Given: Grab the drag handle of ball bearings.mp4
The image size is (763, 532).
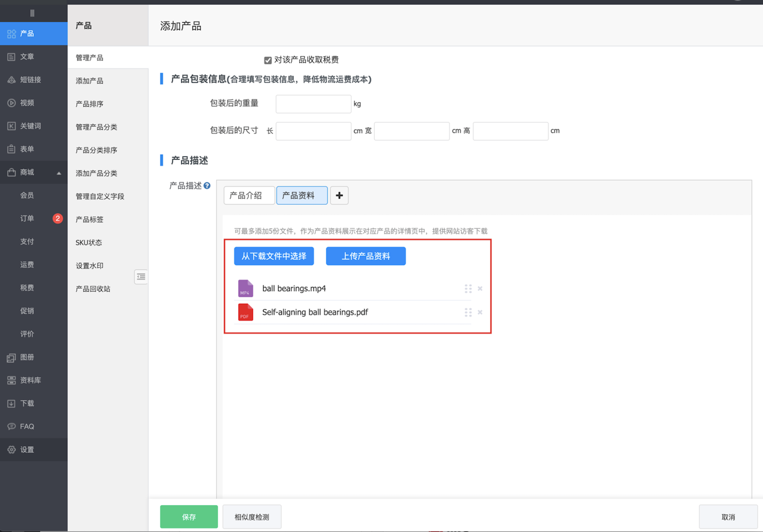Looking at the screenshot, I should (468, 289).
